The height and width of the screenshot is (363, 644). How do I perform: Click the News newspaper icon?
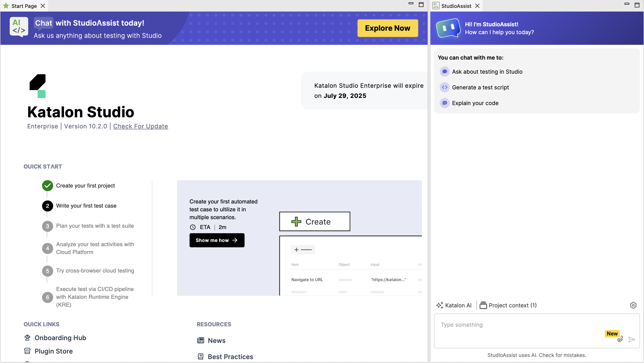click(200, 340)
